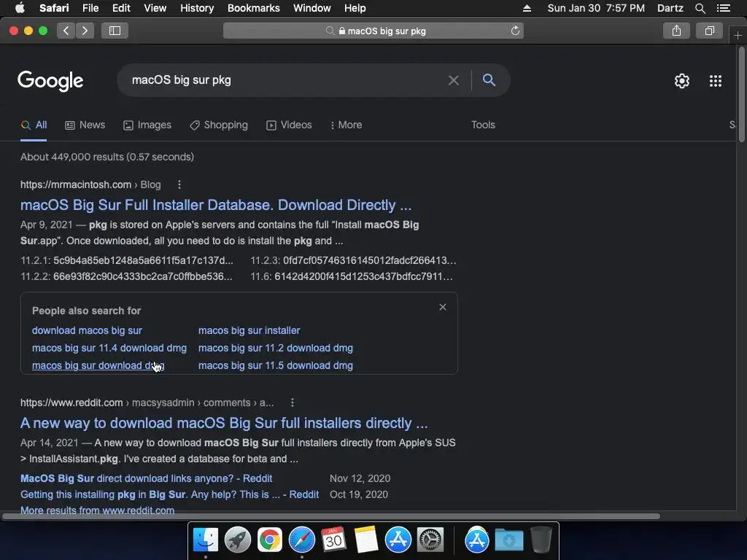Open Google Chrome from the Dock
The width and height of the screenshot is (747, 560).
[270, 540]
